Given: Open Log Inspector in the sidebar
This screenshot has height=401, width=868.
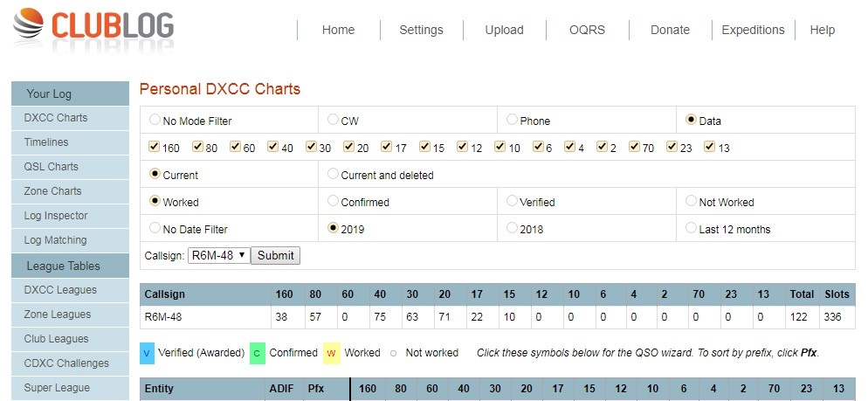Looking at the screenshot, I should pyautogui.click(x=55, y=216).
